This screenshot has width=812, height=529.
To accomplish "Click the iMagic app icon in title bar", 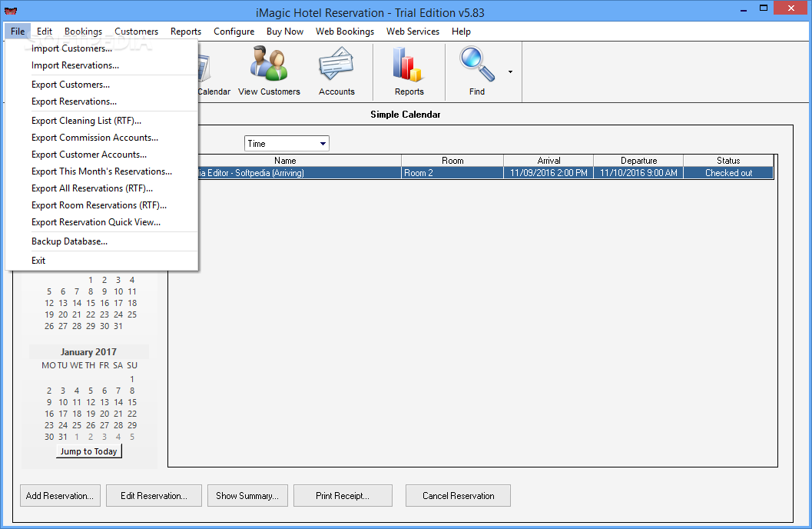I will coord(10,10).
